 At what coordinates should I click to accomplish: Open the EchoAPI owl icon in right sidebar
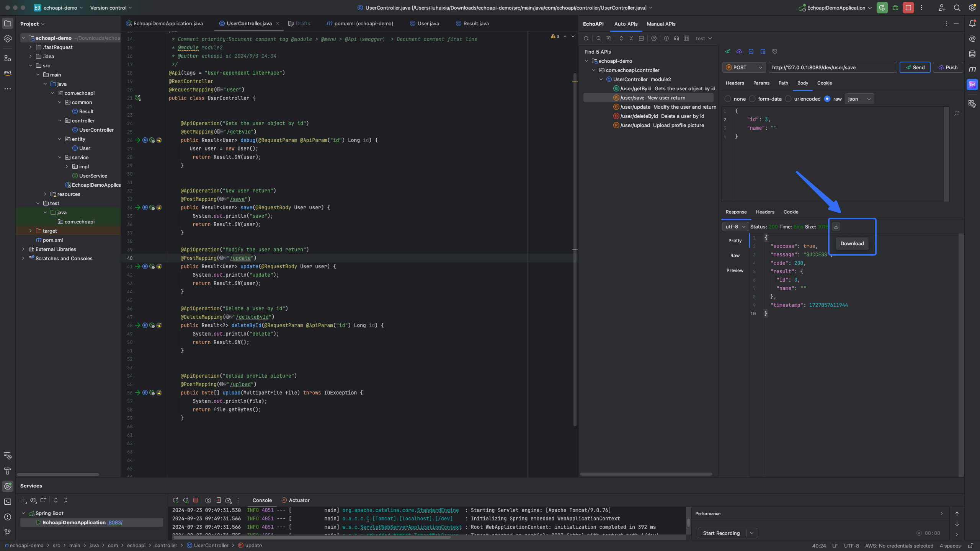point(972,84)
